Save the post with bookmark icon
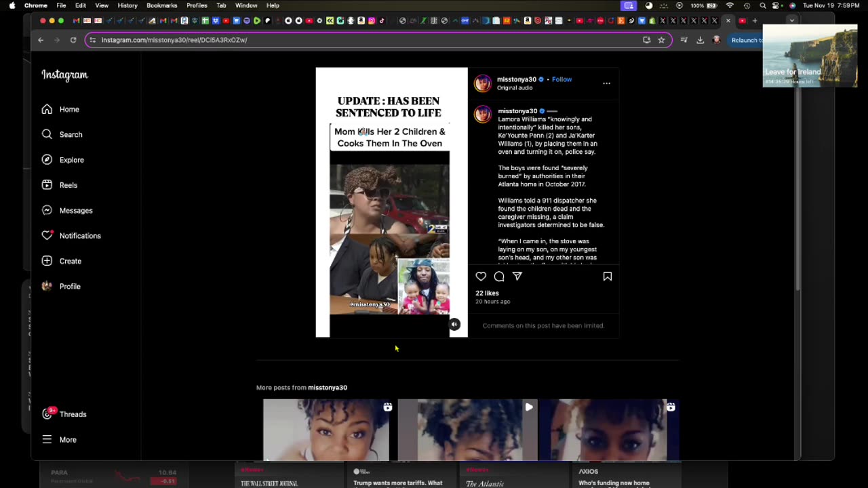The width and height of the screenshot is (868, 488). (x=608, y=277)
